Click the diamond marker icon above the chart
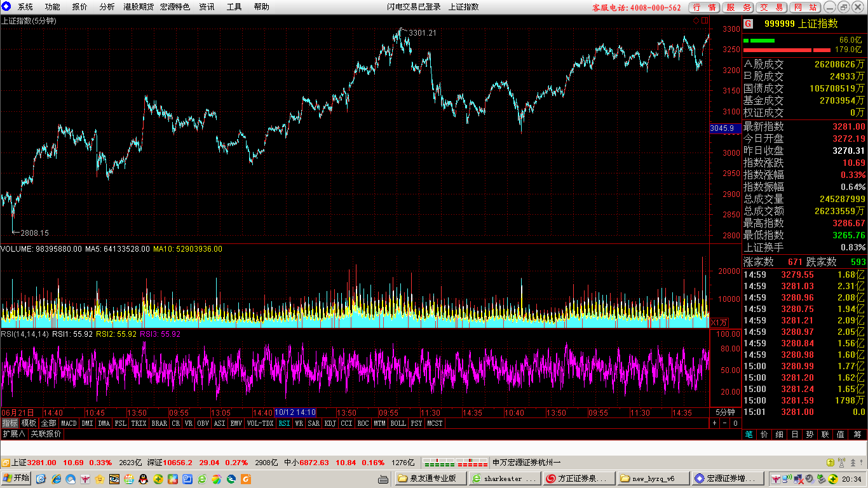 [696, 20]
